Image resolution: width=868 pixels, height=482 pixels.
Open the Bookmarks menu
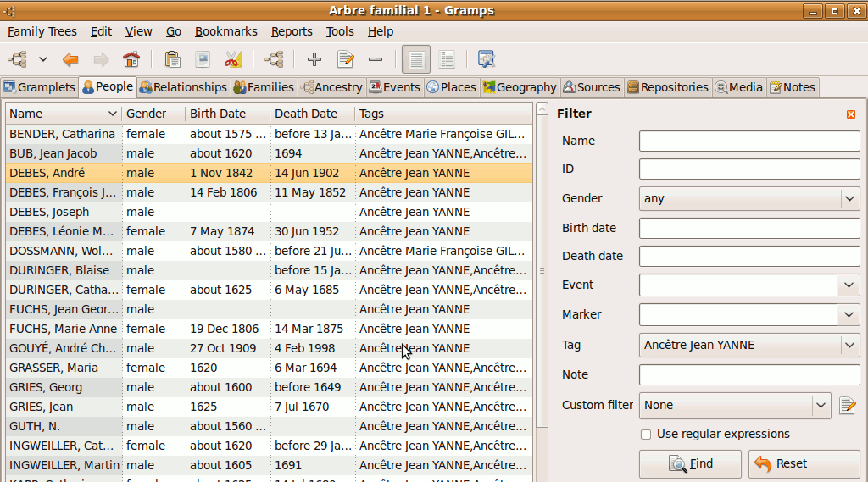pos(225,31)
